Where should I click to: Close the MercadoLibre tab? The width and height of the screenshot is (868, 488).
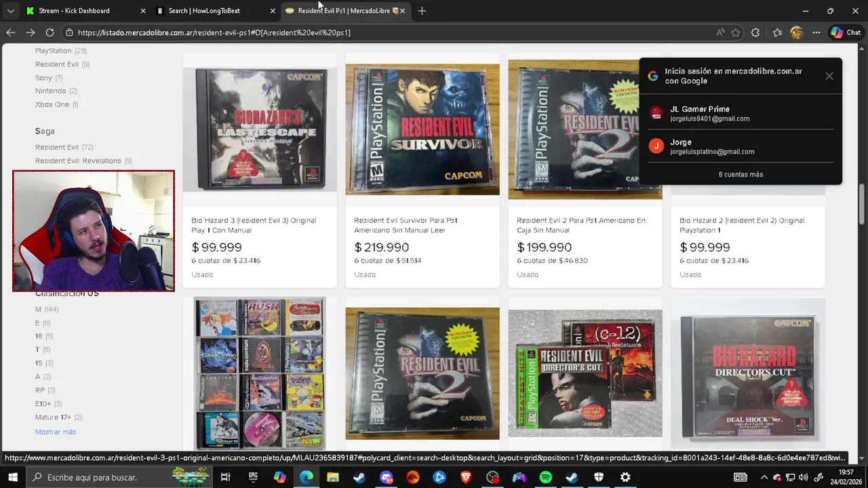point(402,11)
